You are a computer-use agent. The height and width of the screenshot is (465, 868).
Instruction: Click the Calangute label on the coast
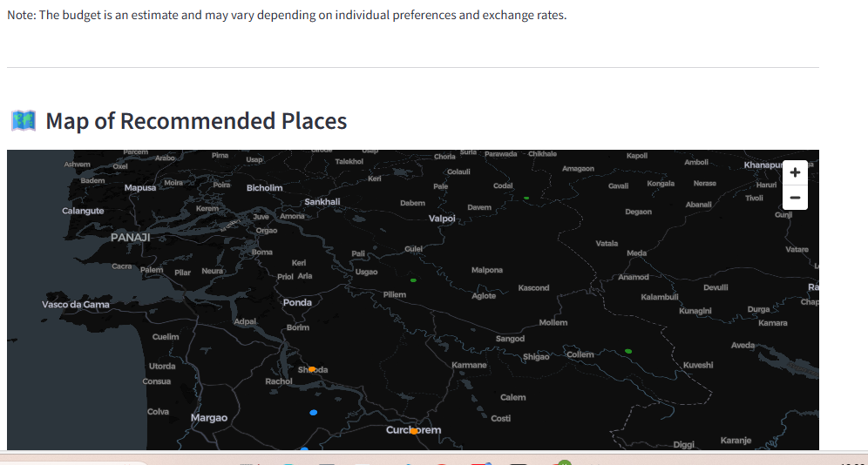click(83, 211)
